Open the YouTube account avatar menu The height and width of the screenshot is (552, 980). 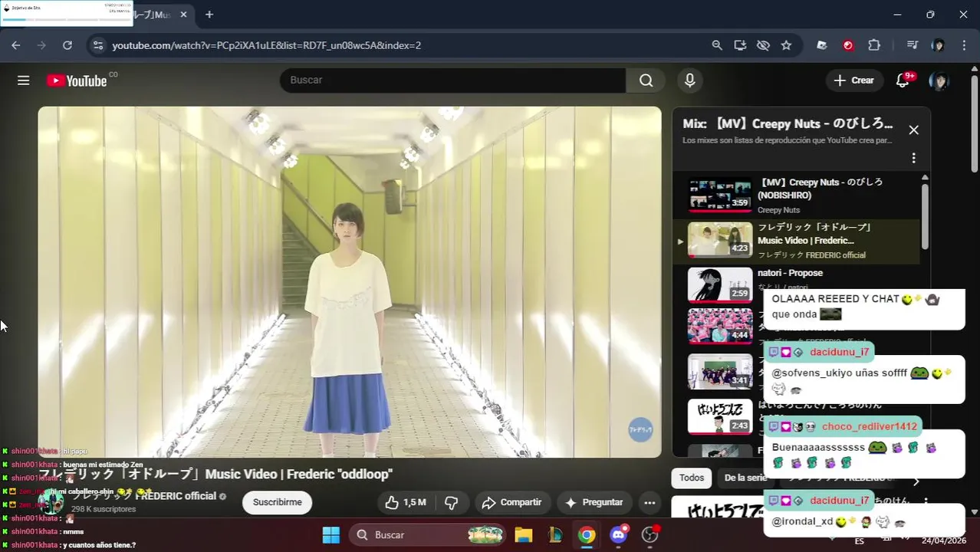(x=939, y=80)
